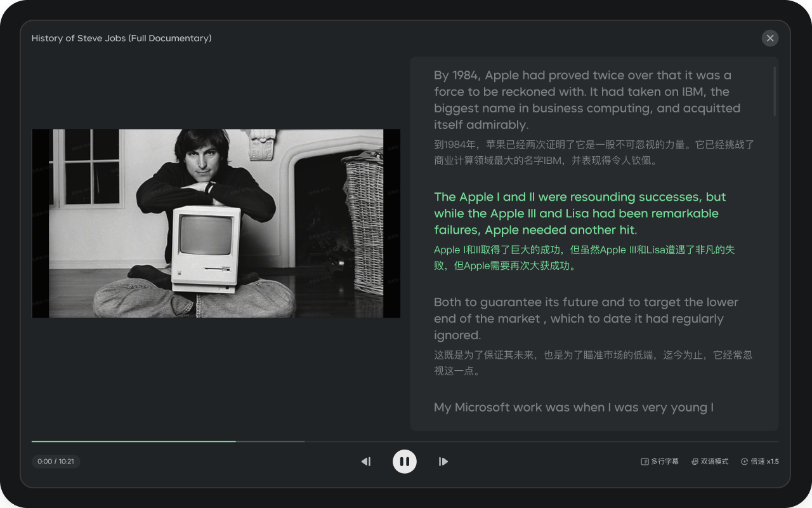Skip to the next subtitle segment
Image resolution: width=812 pixels, height=508 pixels.
point(443,462)
